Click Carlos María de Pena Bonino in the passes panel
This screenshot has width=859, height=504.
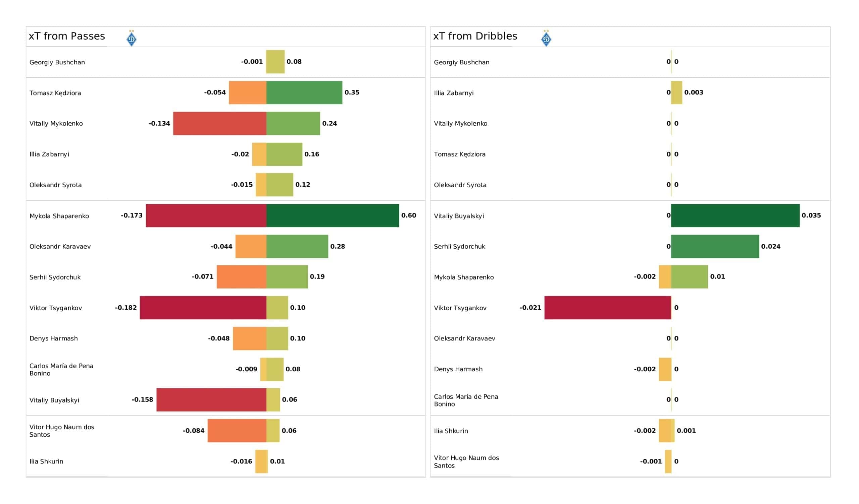point(61,370)
